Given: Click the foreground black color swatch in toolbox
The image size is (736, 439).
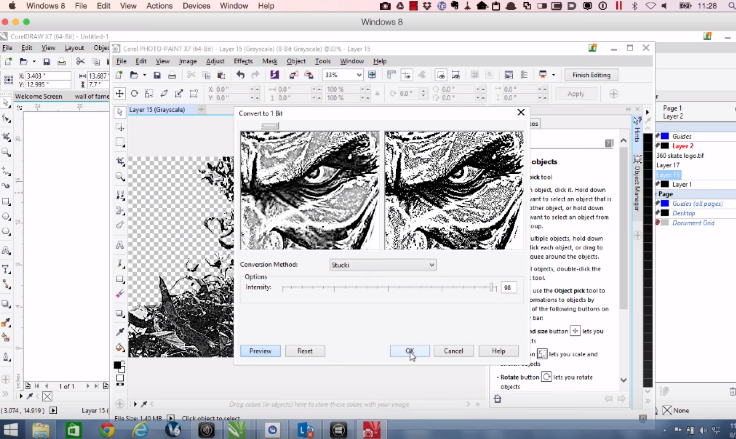Looking at the screenshot, I should point(117,365).
